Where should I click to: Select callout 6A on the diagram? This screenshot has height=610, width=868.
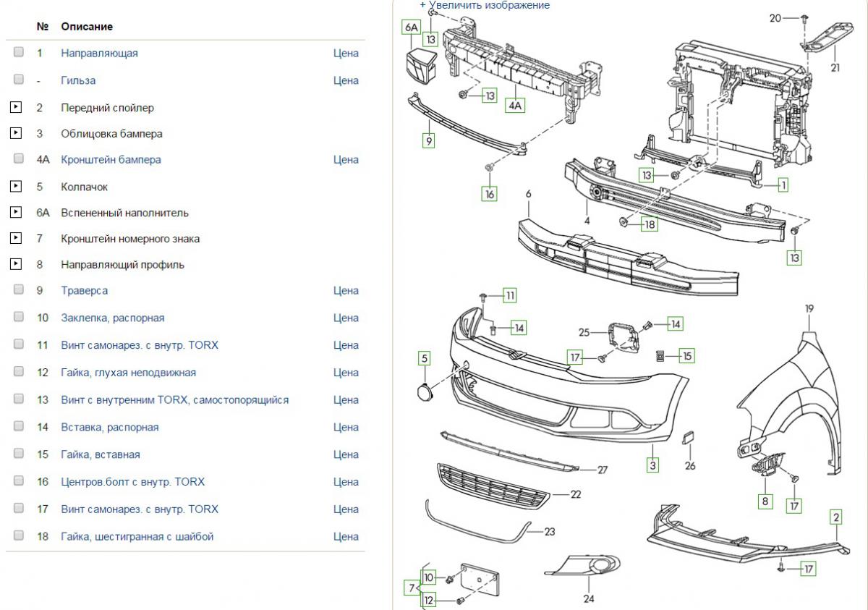click(411, 27)
